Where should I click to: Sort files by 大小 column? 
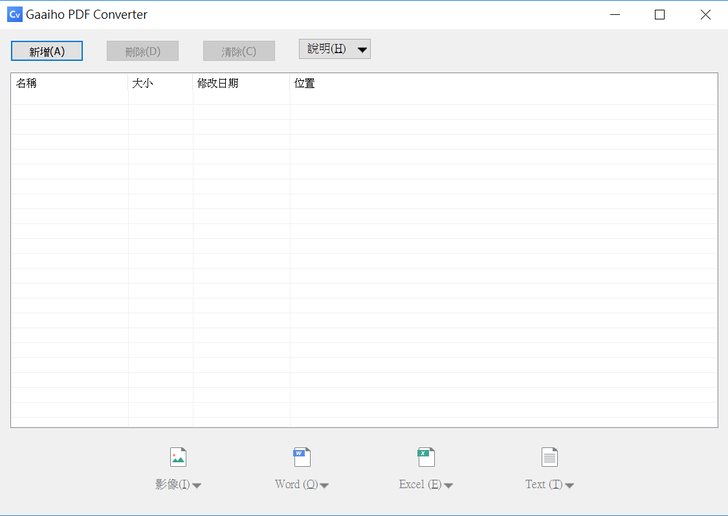pyautogui.click(x=160, y=84)
